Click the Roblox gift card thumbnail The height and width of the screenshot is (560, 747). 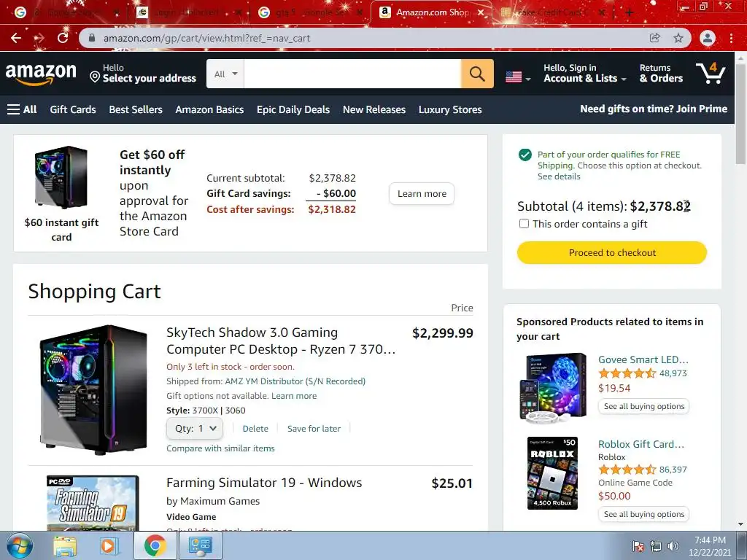(553, 472)
